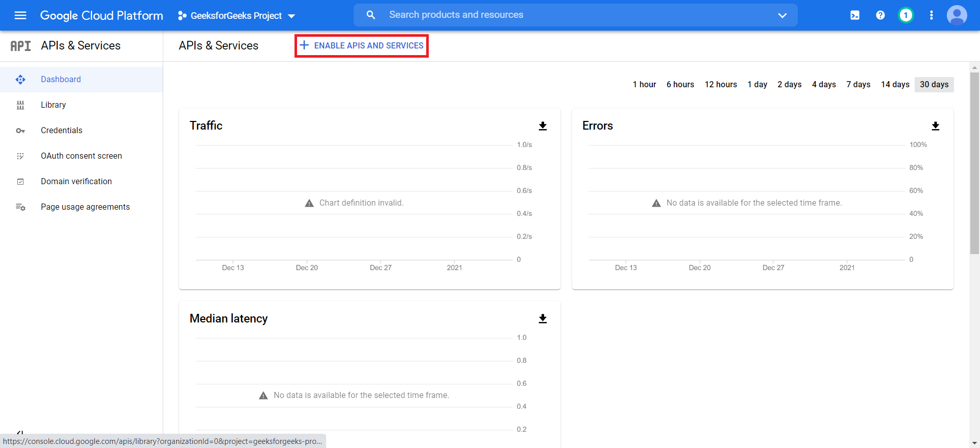Image resolution: width=980 pixels, height=448 pixels.
Task: Click the Page usage agreements icon
Action: [x=20, y=207]
